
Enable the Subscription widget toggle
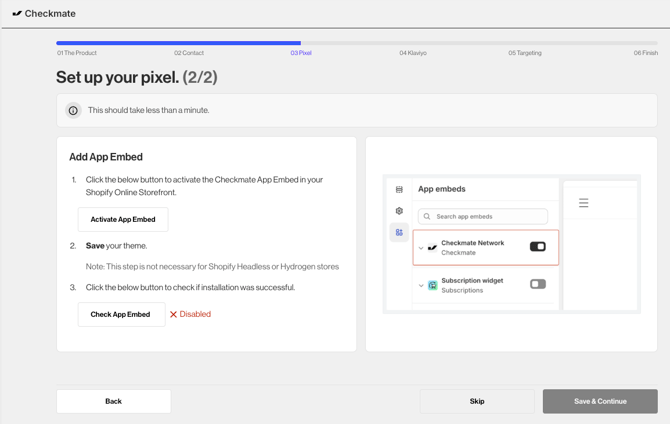coord(538,284)
